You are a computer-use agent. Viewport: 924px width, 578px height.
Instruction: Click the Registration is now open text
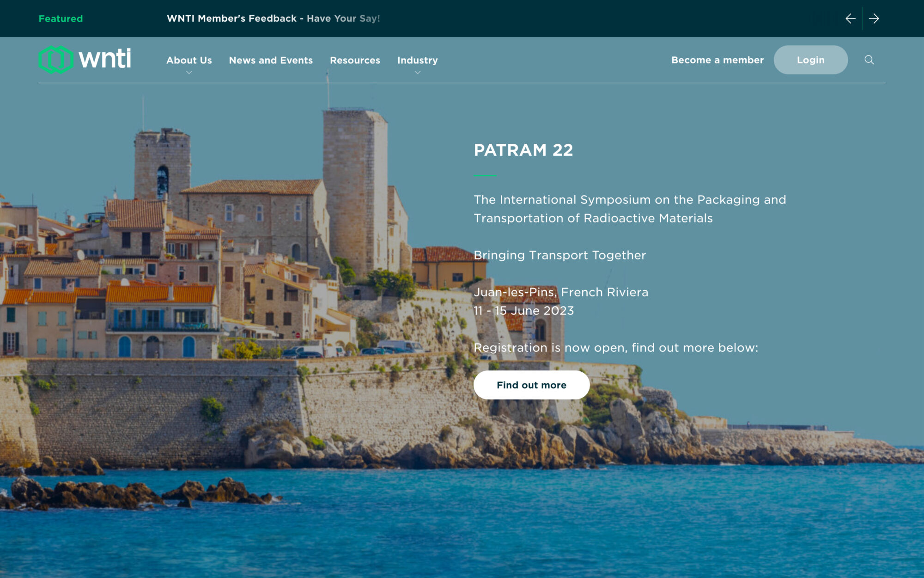[616, 348]
